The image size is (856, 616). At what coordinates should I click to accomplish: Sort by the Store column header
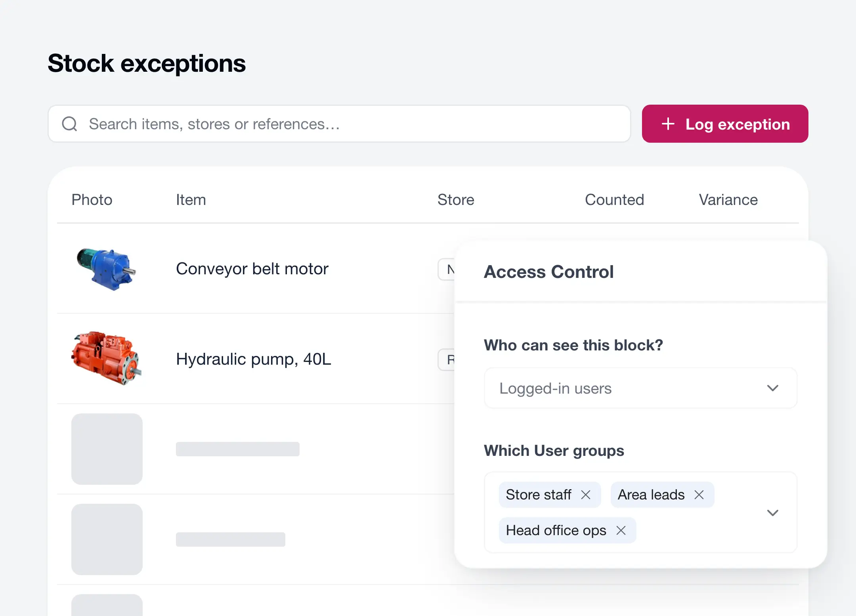coord(456,200)
